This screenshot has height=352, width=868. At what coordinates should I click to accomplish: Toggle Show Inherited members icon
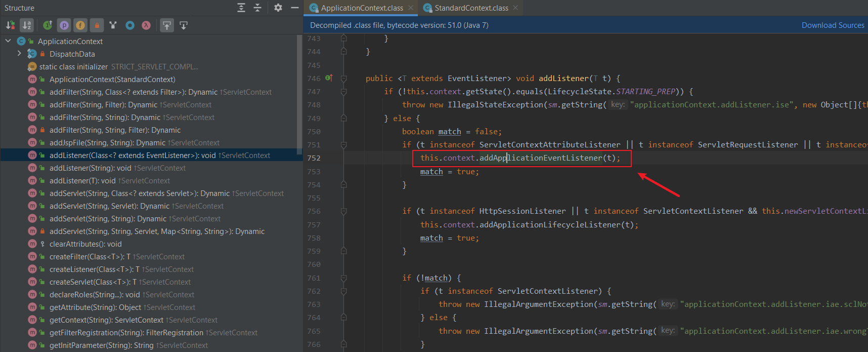point(48,25)
